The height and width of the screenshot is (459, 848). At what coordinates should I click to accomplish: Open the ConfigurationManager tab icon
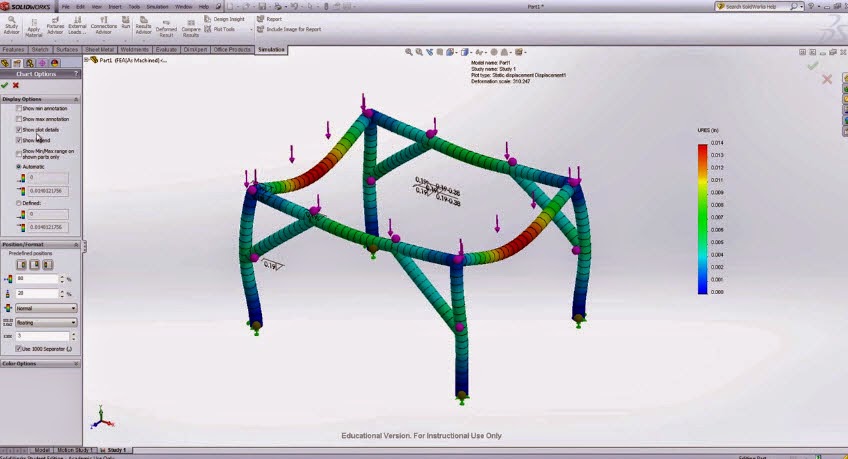30,63
